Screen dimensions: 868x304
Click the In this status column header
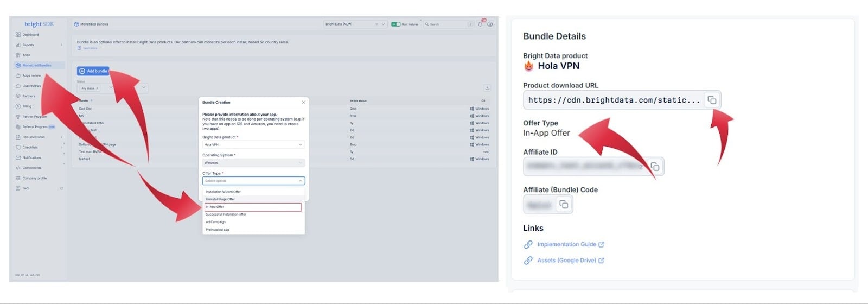click(359, 100)
